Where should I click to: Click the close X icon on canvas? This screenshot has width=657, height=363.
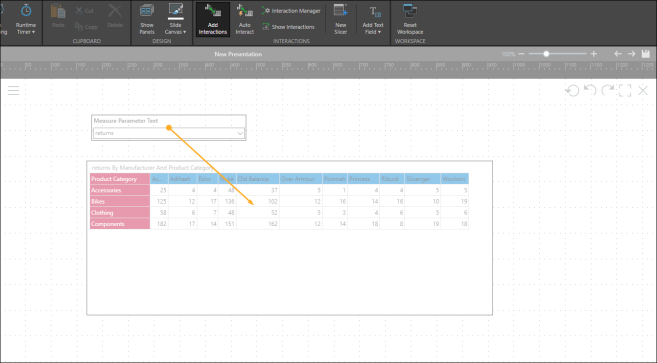[x=643, y=90]
